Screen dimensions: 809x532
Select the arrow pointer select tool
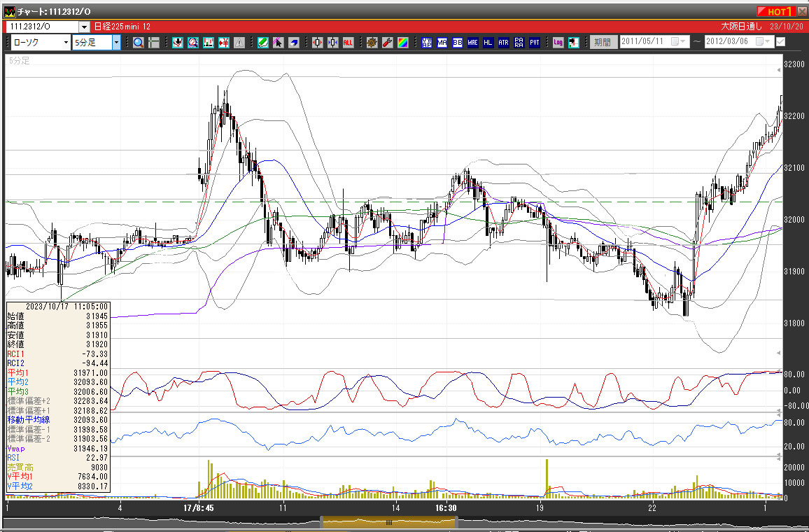coord(278,43)
